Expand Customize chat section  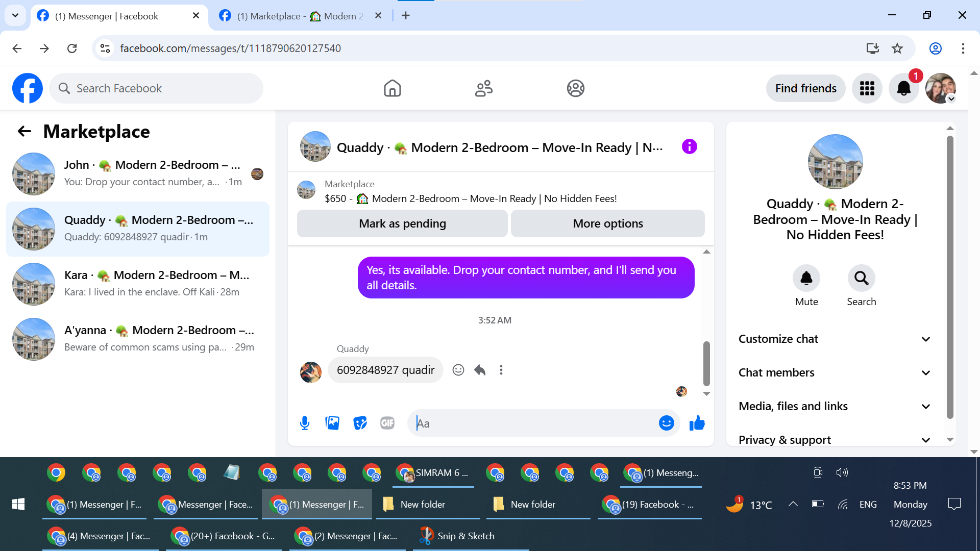point(835,339)
